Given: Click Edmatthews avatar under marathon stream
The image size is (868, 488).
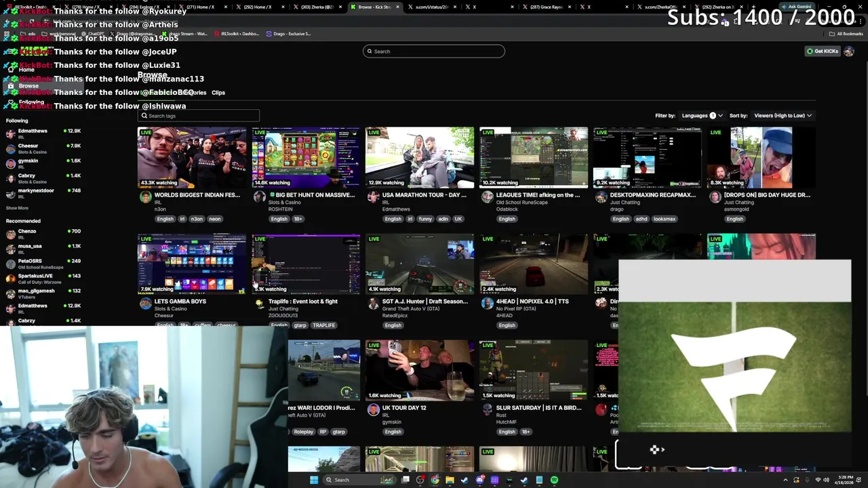Looking at the screenshot, I should (374, 197).
